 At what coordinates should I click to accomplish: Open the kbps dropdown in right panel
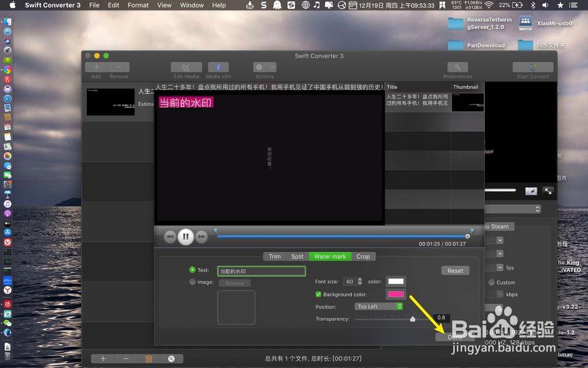495,294
